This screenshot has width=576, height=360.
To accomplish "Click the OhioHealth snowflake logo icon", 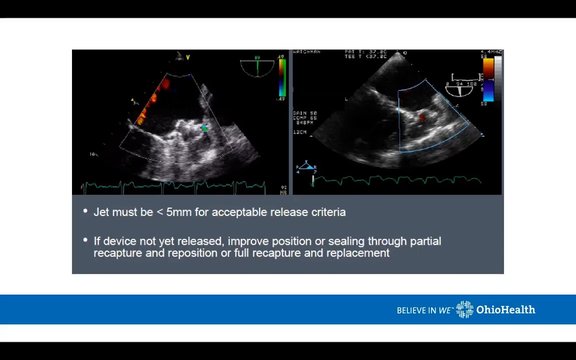I will click(x=465, y=309).
